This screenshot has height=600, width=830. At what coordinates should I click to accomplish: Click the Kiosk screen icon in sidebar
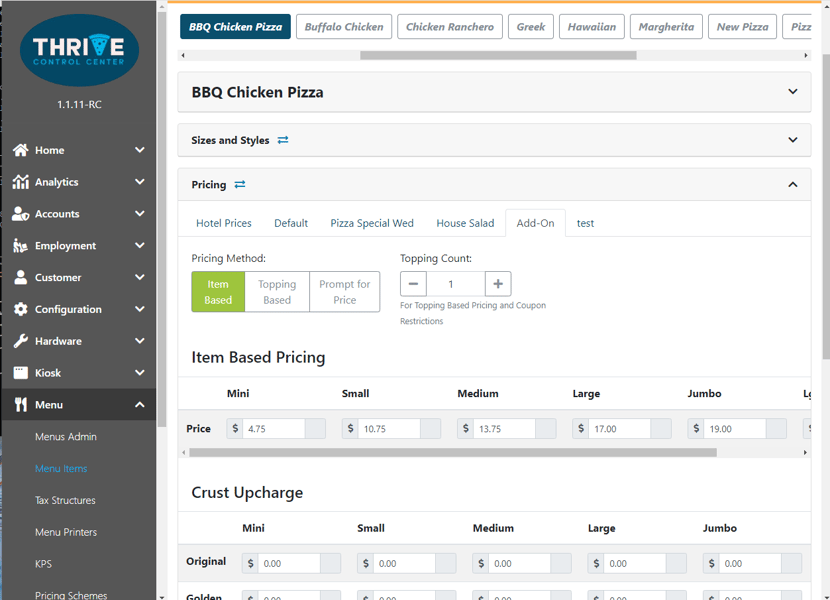coord(20,373)
